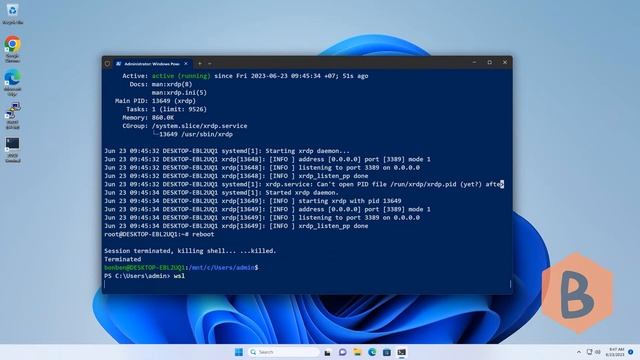Viewport: 640px width, 360px height.
Task: Click the 'Memory: 860.0K' line
Action: (x=148, y=118)
